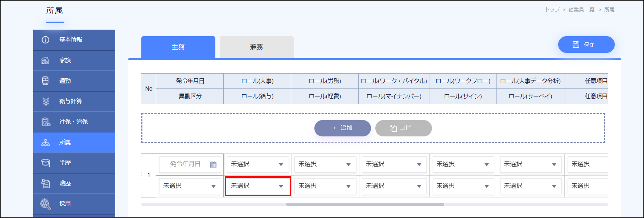Click the ロール(サーベイ) column header

pyautogui.click(x=530, y=96)
